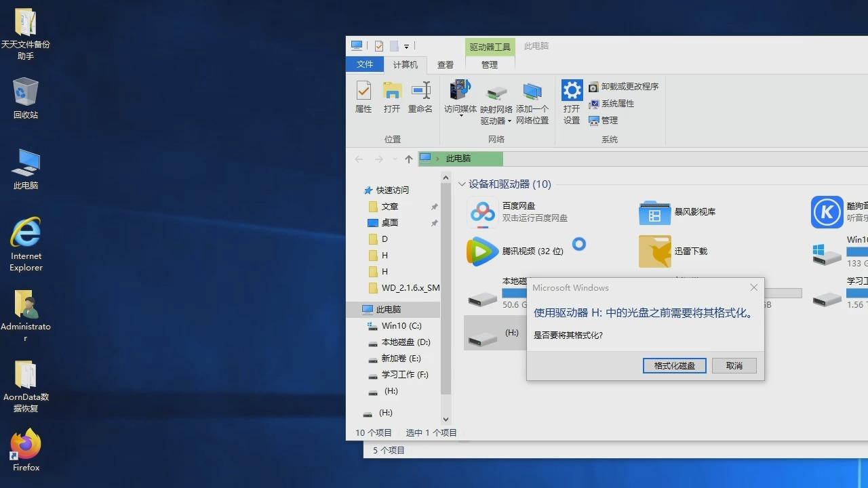Open the 文件 menu tab

[365, 64]
